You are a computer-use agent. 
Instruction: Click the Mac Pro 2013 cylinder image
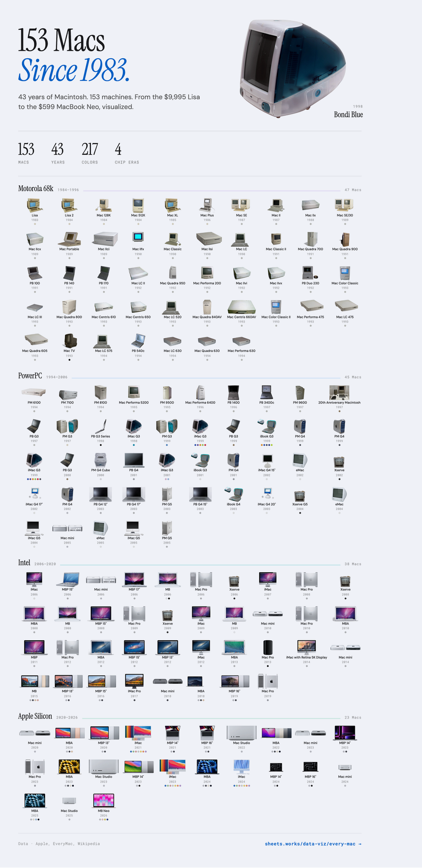pos(267,647)
